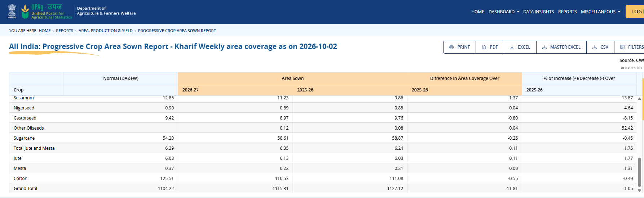
Task: Click PROGRESSIVE CROP AREA SOWN REPORT breadcrumb
Action: (x=177, y=31)
